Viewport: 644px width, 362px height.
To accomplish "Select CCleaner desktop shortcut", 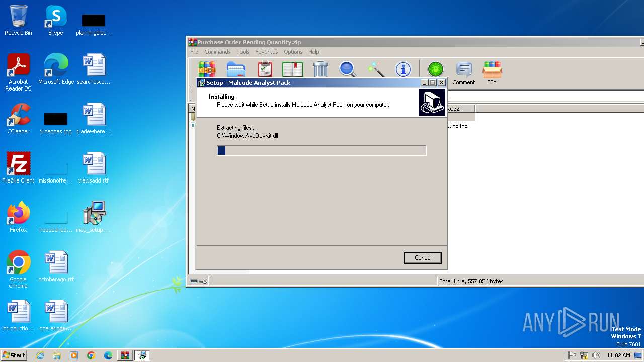I will pyautogui.click(x=18, y=119).
